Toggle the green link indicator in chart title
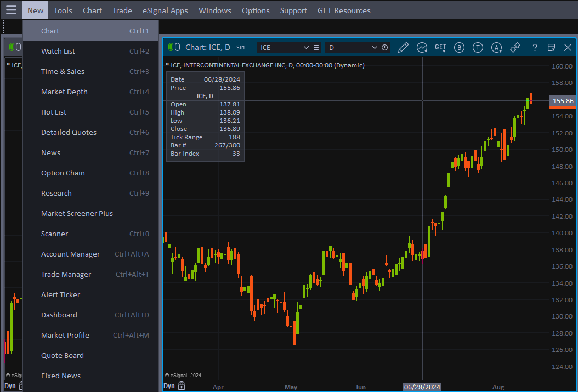Screen dimensions: 578x392 [x=171, y=47]
